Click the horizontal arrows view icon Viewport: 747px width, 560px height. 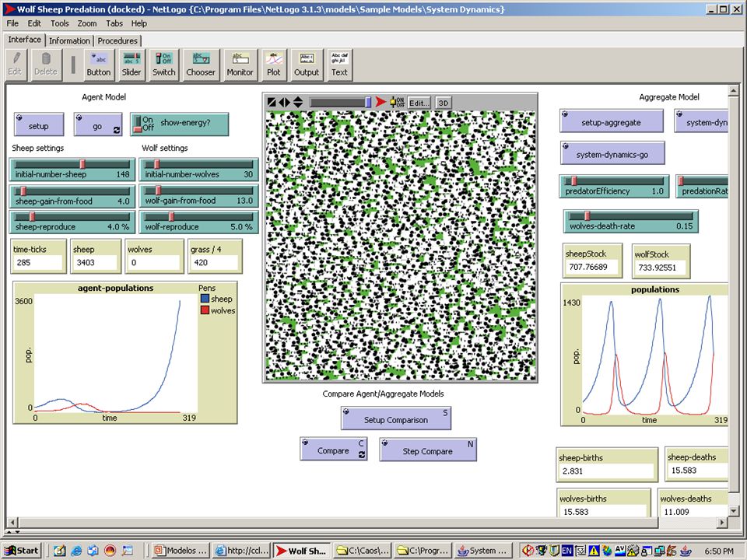285,102
